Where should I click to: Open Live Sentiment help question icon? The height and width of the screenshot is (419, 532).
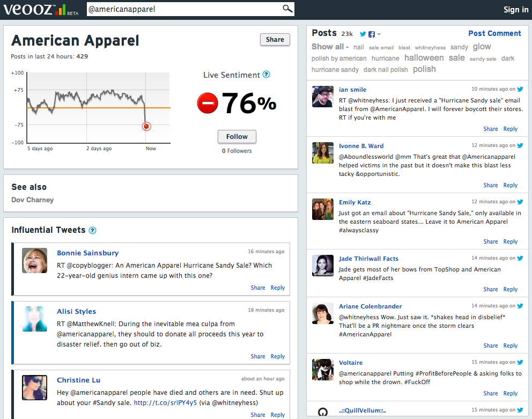(x=267, y=75)
